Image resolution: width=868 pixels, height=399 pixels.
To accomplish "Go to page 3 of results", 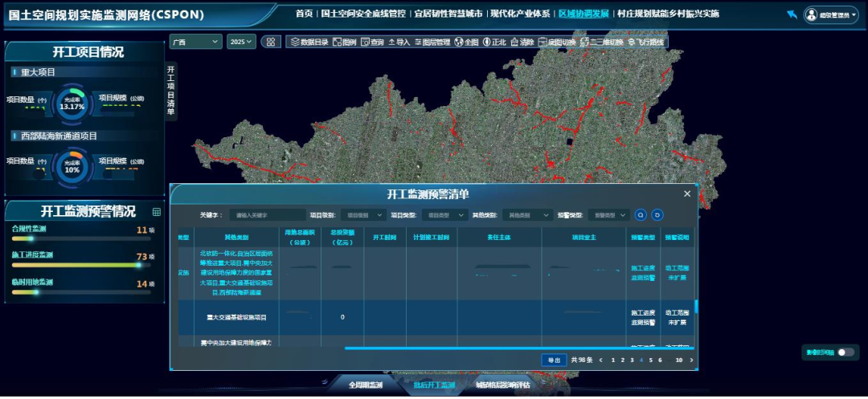I will [632, 360].
